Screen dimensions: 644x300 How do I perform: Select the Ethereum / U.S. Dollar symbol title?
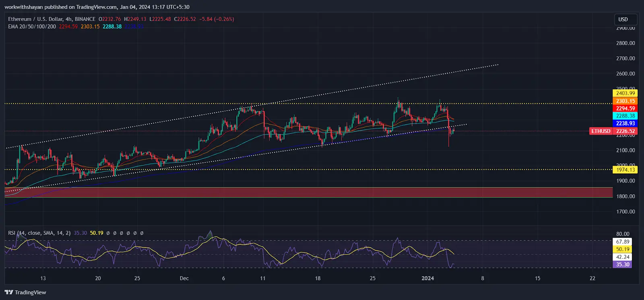pos(52,19)
